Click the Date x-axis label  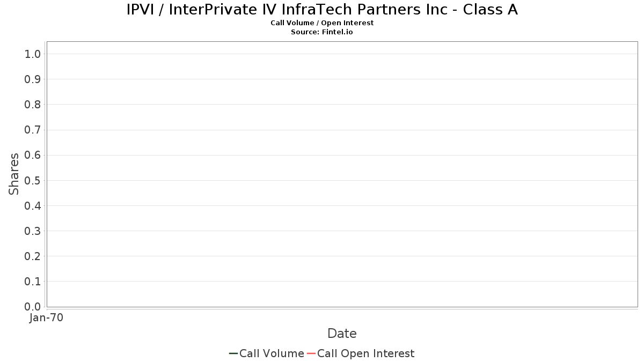coord(342,334)
